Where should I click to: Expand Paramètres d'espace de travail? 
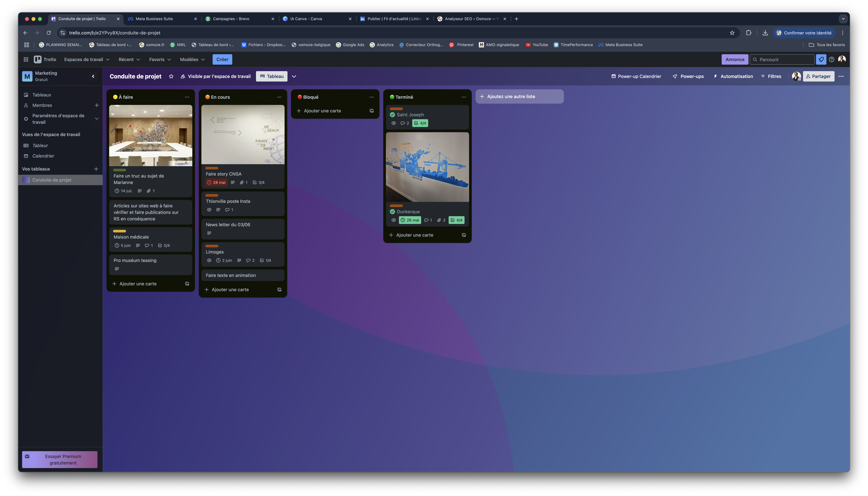tap(96, 119)
